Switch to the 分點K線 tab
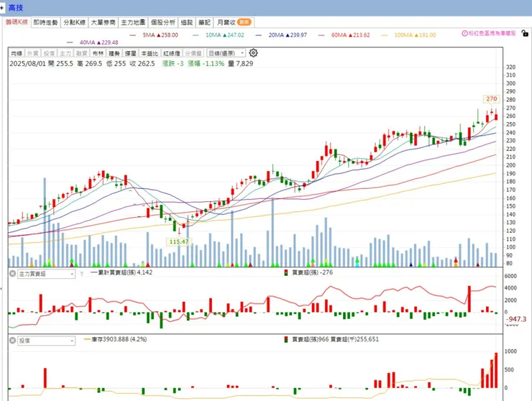This screenshot has height=401, width=532. (75, 22)
